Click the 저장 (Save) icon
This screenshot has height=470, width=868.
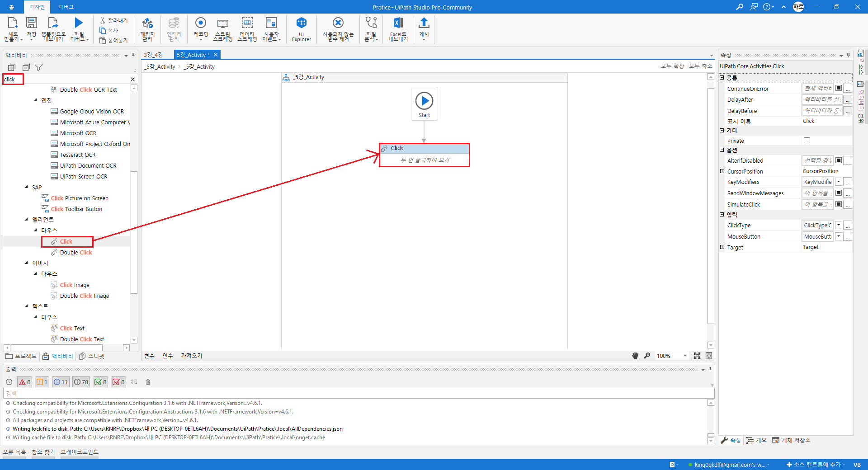[32, 23]
